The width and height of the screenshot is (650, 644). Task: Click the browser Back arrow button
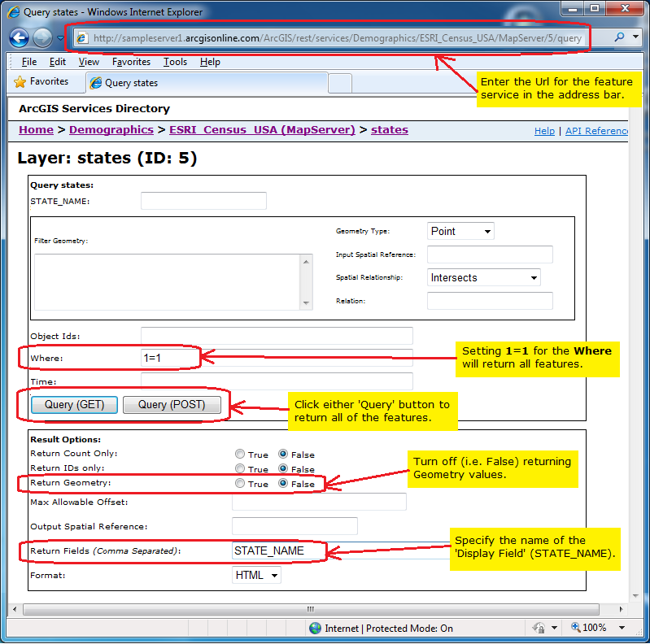point(19,37)
